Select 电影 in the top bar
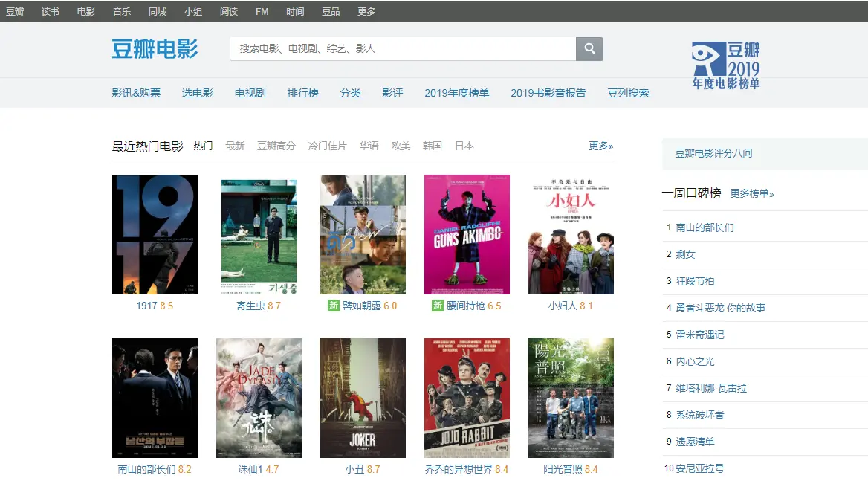 click(85, 12)
